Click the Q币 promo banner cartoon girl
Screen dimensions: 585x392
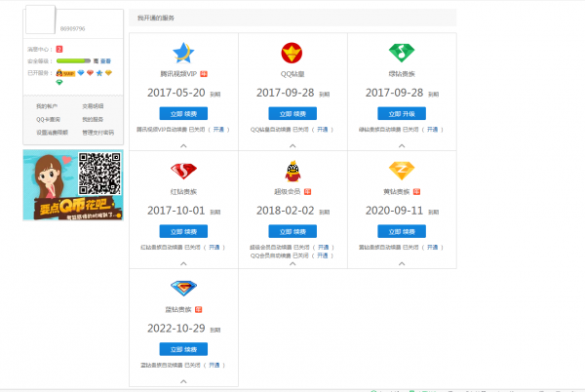[50, 177]
